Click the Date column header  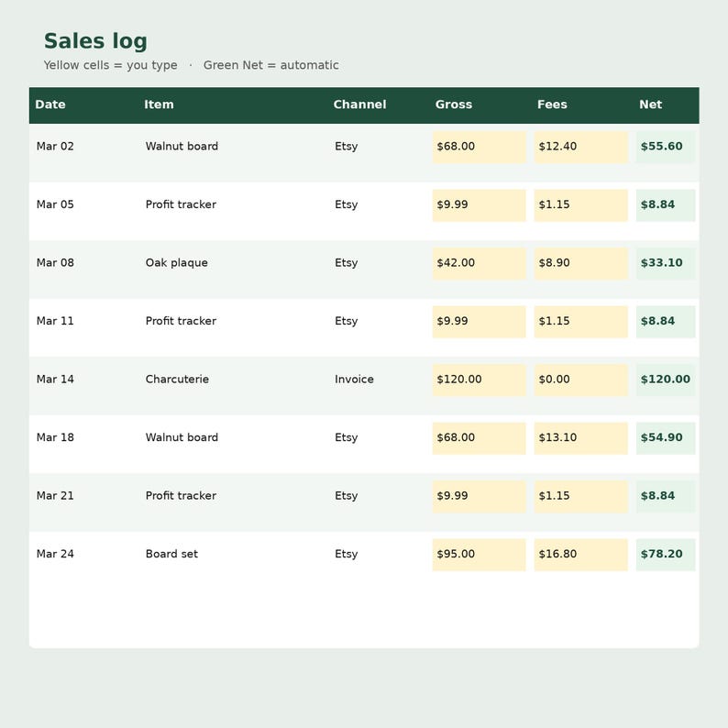pyautogui.click(x=50, y=105)
